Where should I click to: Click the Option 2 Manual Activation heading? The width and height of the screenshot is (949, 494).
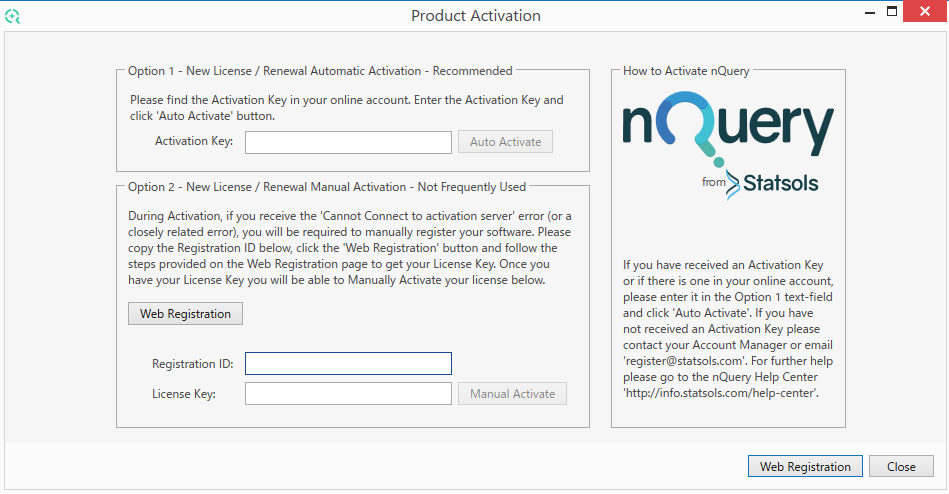point(327,186)
